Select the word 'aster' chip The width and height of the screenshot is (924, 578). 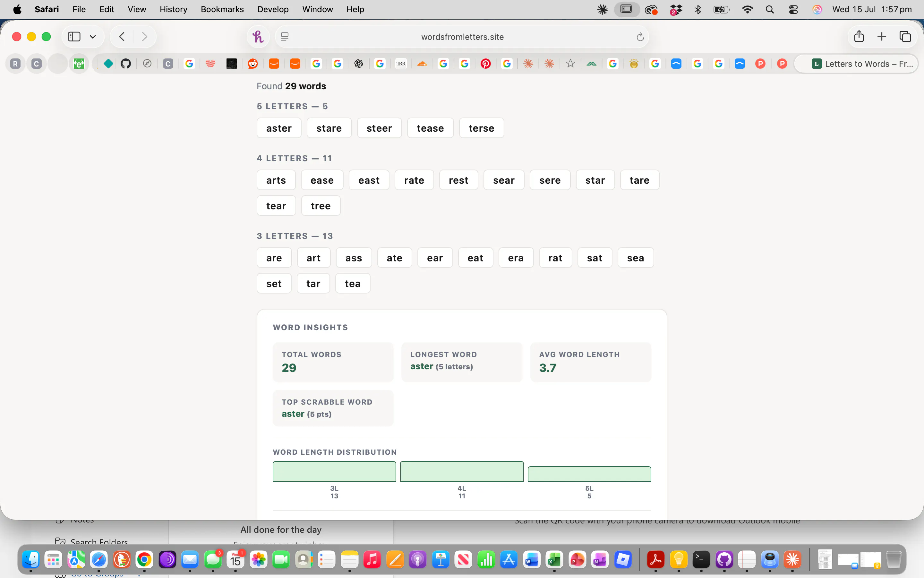(x=279, y=128)
